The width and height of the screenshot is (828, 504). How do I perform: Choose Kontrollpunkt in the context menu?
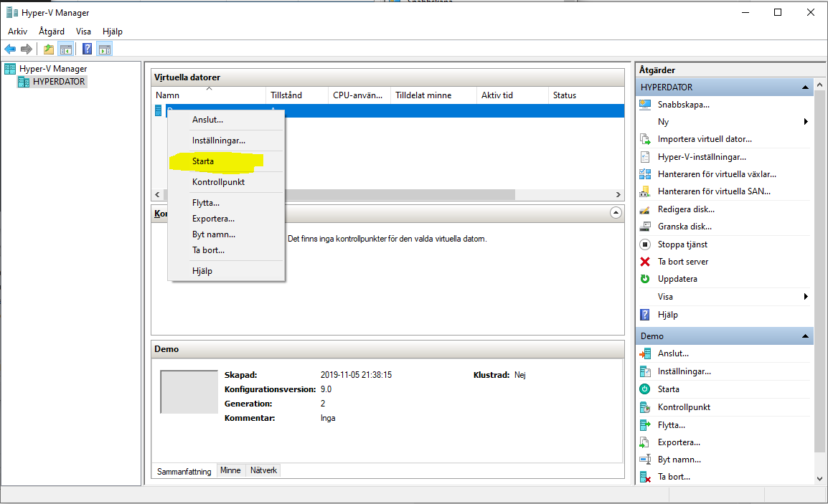pyautogui.click(x=226, y=182)
